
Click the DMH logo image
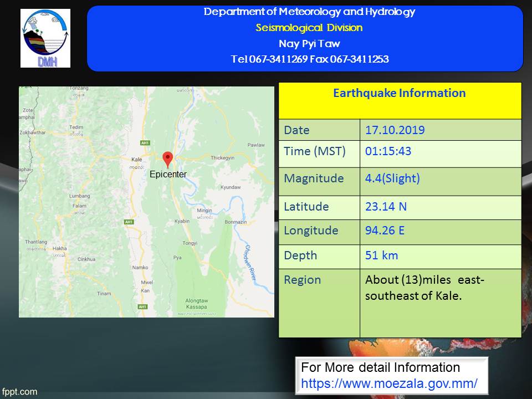tap(45, 38)
